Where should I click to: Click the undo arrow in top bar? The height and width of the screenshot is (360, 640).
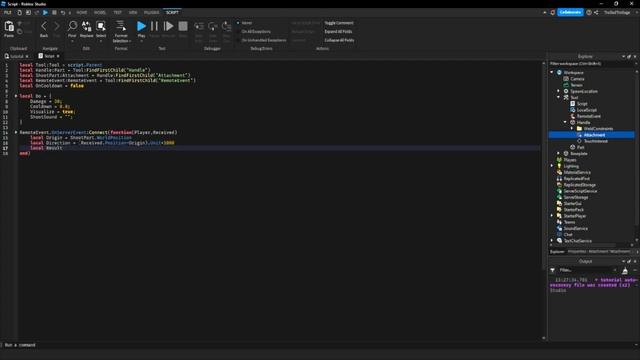[63, 13]
